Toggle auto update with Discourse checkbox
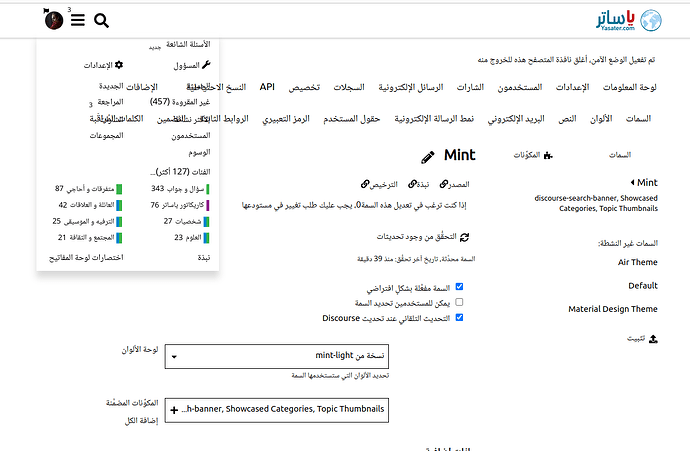 coord(459,318)
